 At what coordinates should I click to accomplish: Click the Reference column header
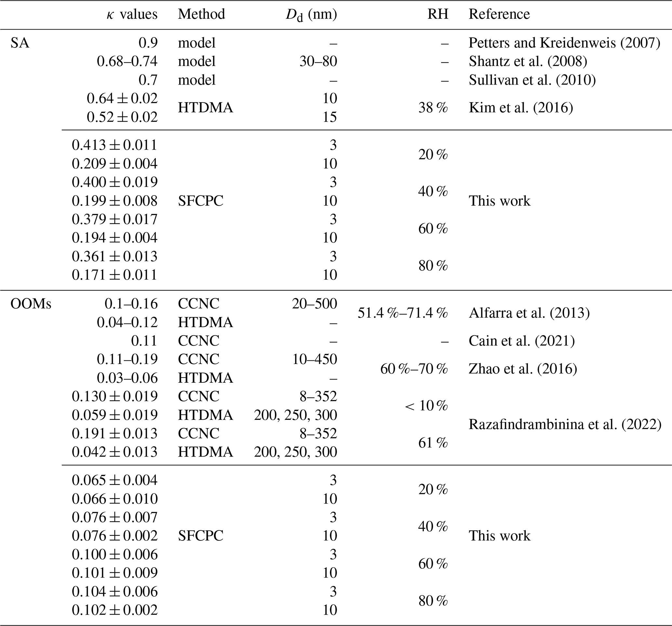499,14
